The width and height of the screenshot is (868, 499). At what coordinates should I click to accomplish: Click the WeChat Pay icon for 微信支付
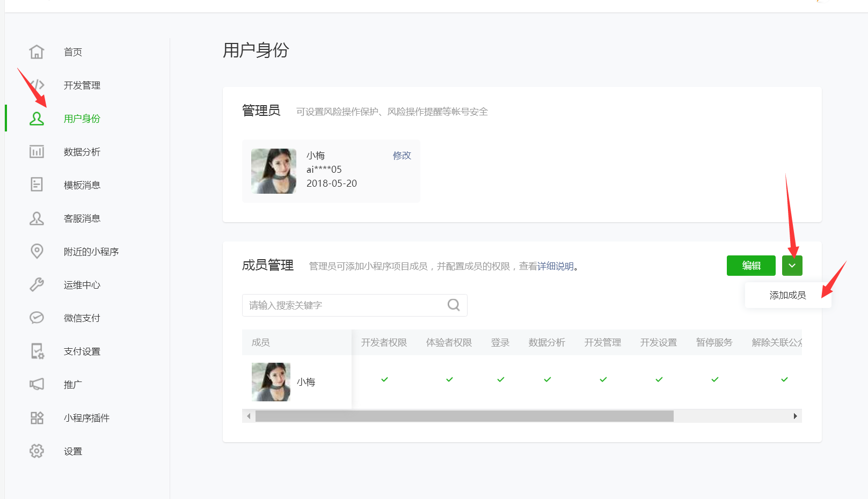coord(37,318)
